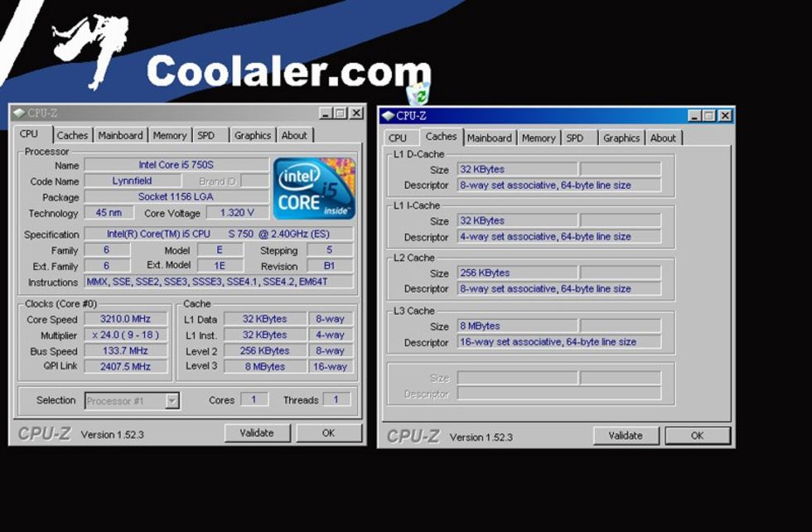This screenshot has width=812, height=532.
Task: Select Caches tab in right CPU-Z window
Action: pos(441,136)
